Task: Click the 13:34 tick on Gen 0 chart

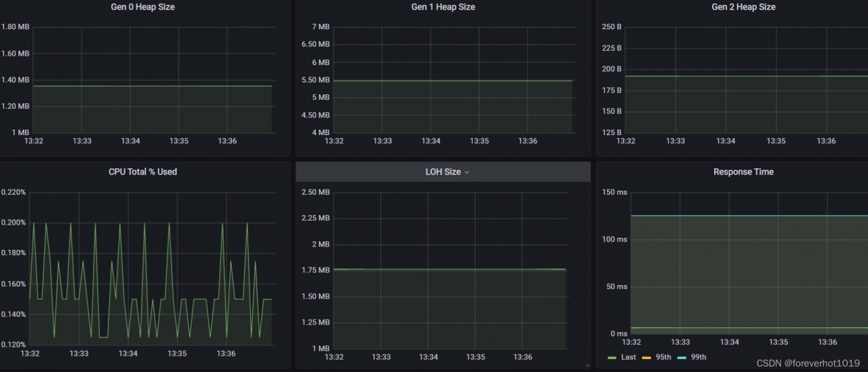Action: click(130, 141)
